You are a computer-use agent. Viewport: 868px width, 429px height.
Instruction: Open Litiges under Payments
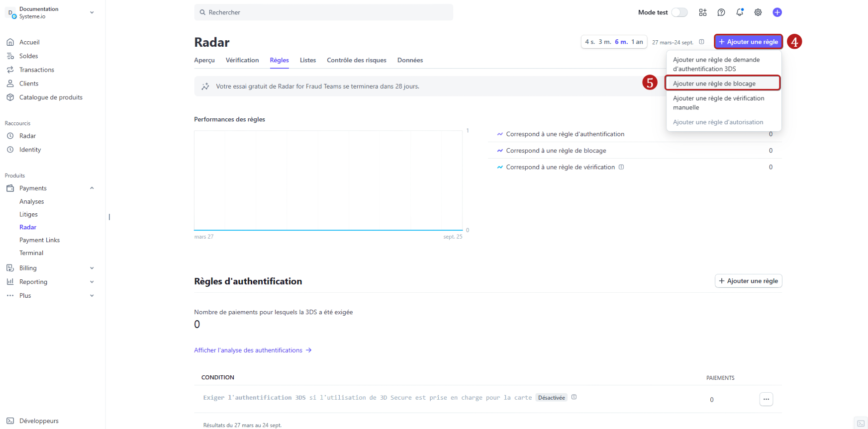pos(28,214)
